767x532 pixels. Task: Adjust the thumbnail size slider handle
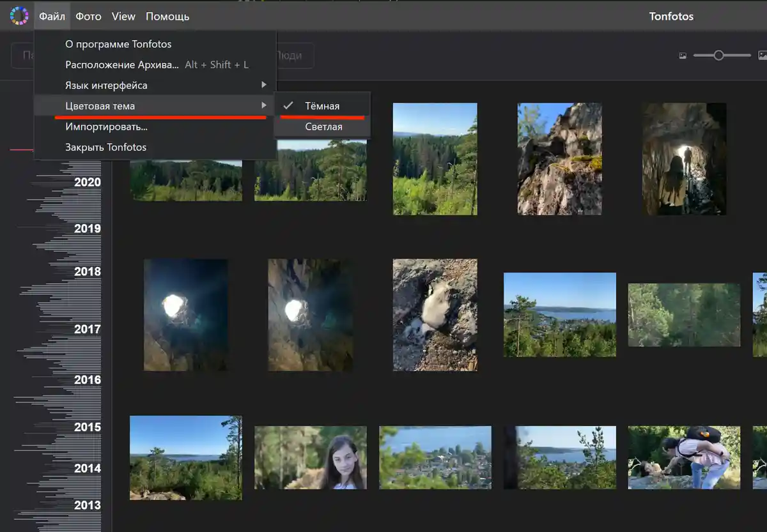tap(718, 56)
